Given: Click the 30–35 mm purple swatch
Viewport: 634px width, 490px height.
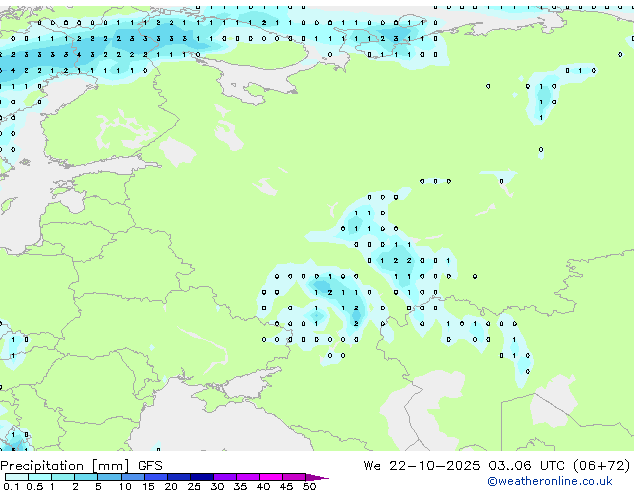Looking at the screenshot, I should (x=224, y=477).
